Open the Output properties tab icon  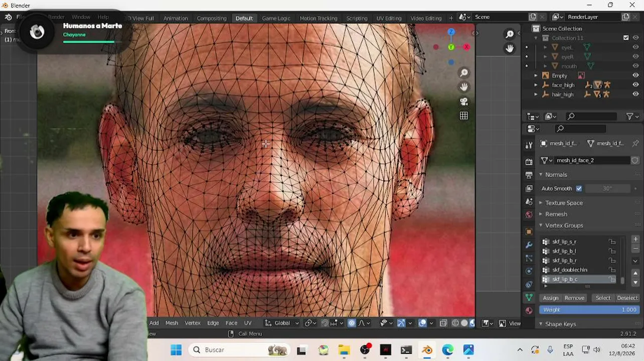[x=529, y=175]
